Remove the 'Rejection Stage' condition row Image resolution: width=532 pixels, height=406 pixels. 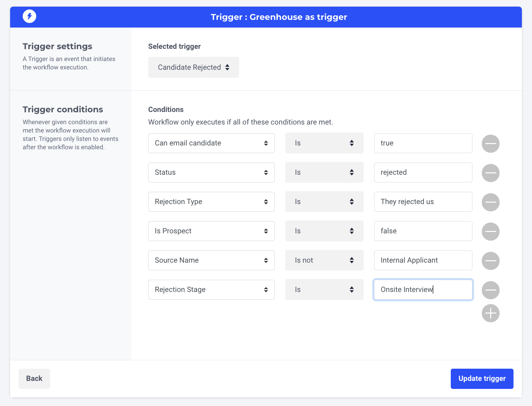pos(491,290)
